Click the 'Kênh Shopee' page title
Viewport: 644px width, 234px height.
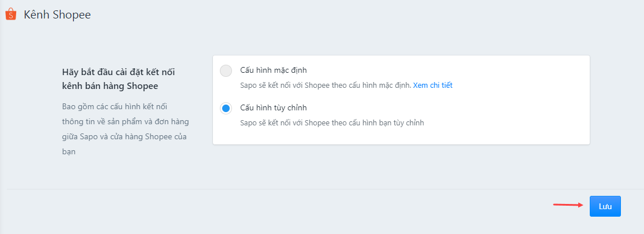(x=57, y=15)
